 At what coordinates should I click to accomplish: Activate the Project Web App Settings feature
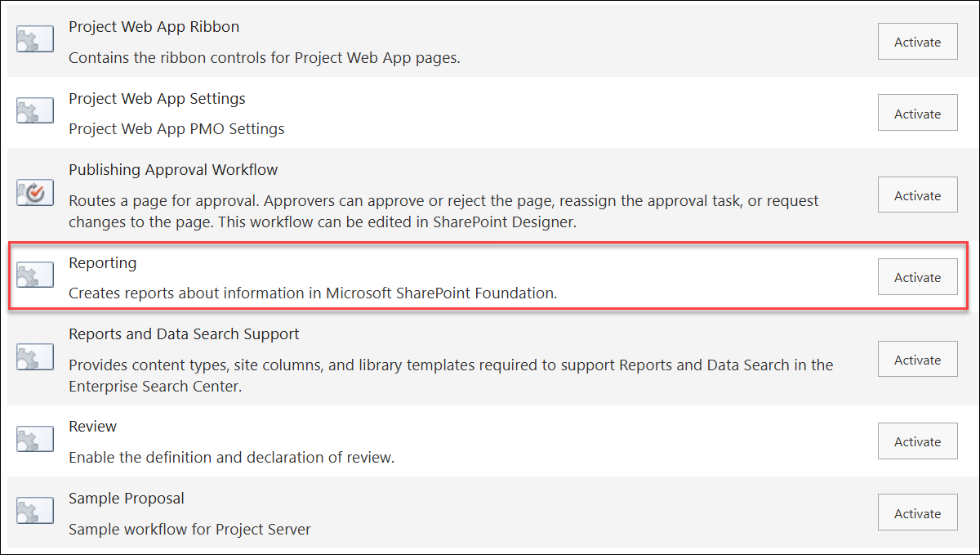[x=917, y=113]
